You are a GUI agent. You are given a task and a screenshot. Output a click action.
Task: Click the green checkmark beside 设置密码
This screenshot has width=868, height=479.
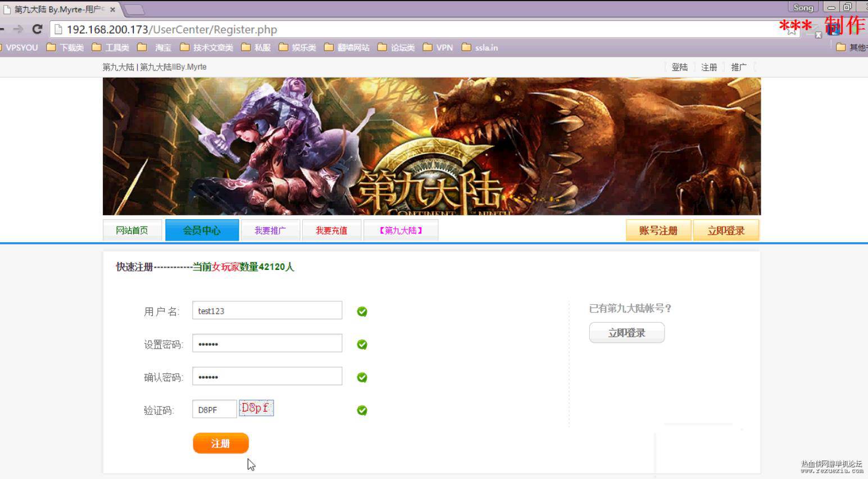click(x=362, y=345)
